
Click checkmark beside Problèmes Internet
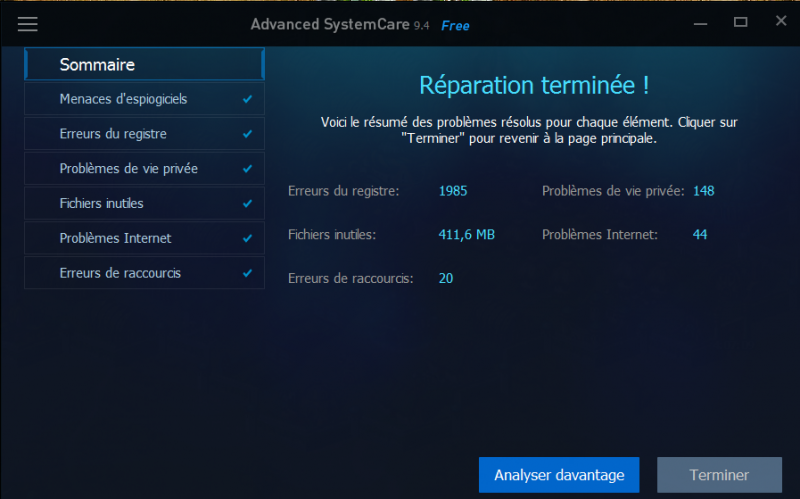click(x=247, y=239)
